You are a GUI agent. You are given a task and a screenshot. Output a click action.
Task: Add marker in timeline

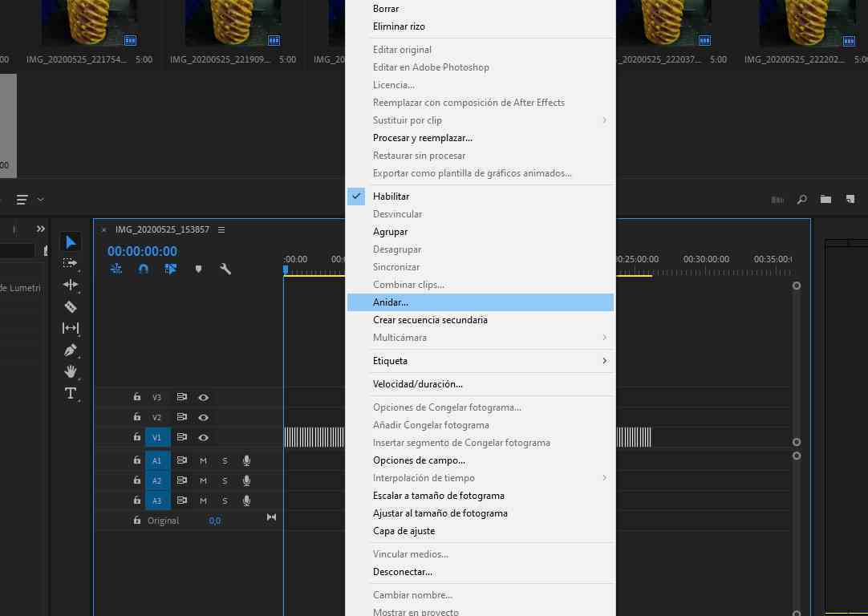198,269
